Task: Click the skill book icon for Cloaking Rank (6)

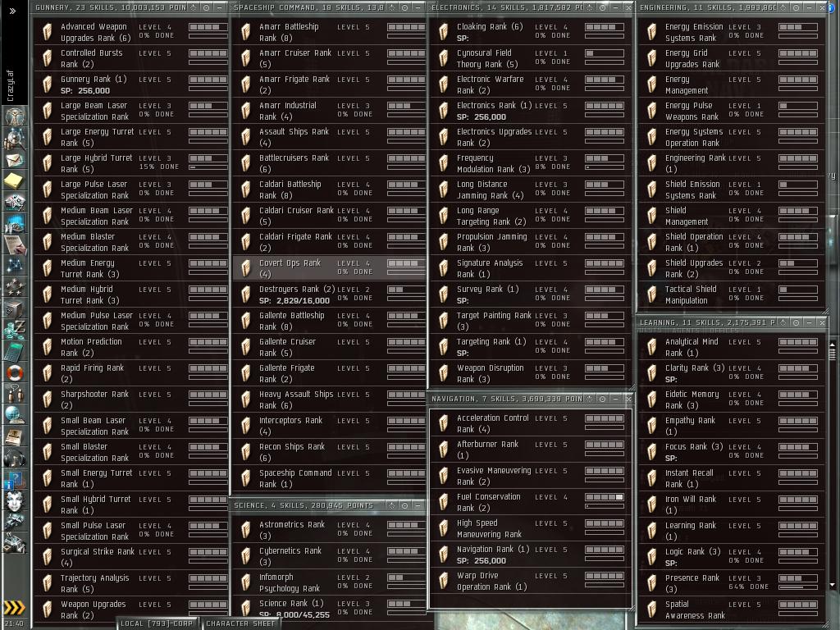Action: 444,32
